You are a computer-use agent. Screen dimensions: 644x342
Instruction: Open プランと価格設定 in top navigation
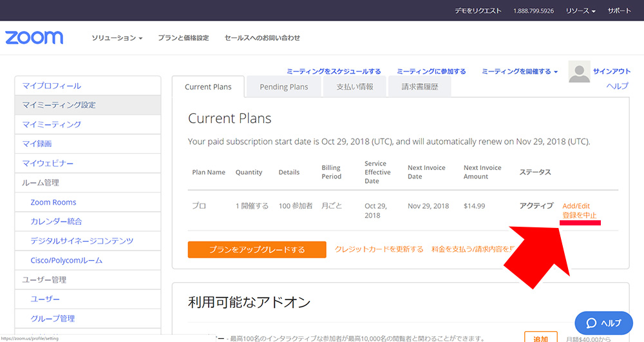pos(184,38)
